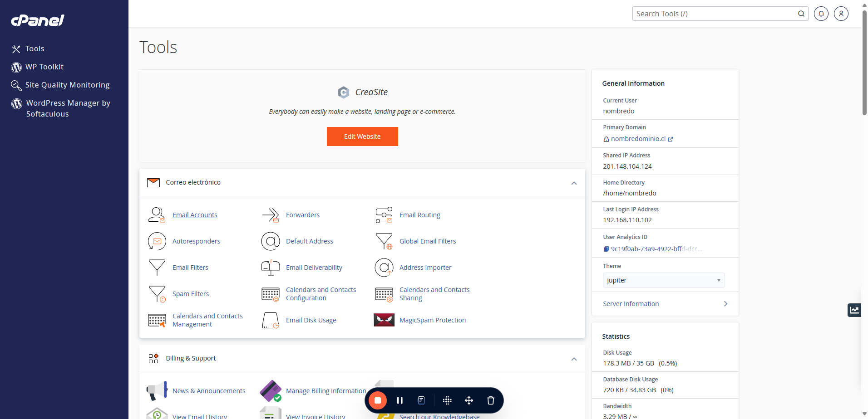Open WP Toolkit in the sidebar
868x419 pixels.
[x=44, y=67]
